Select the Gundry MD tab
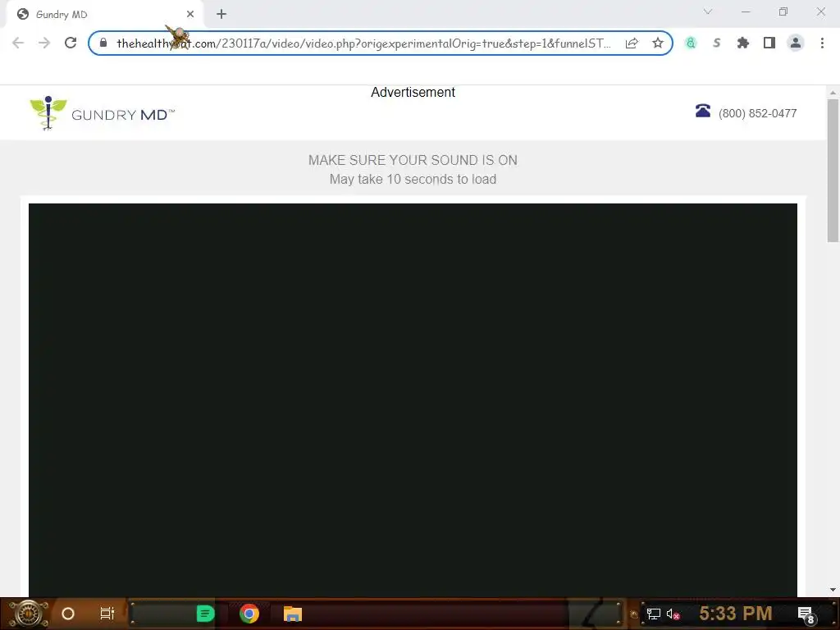840x630 pixels. point(104,15)
